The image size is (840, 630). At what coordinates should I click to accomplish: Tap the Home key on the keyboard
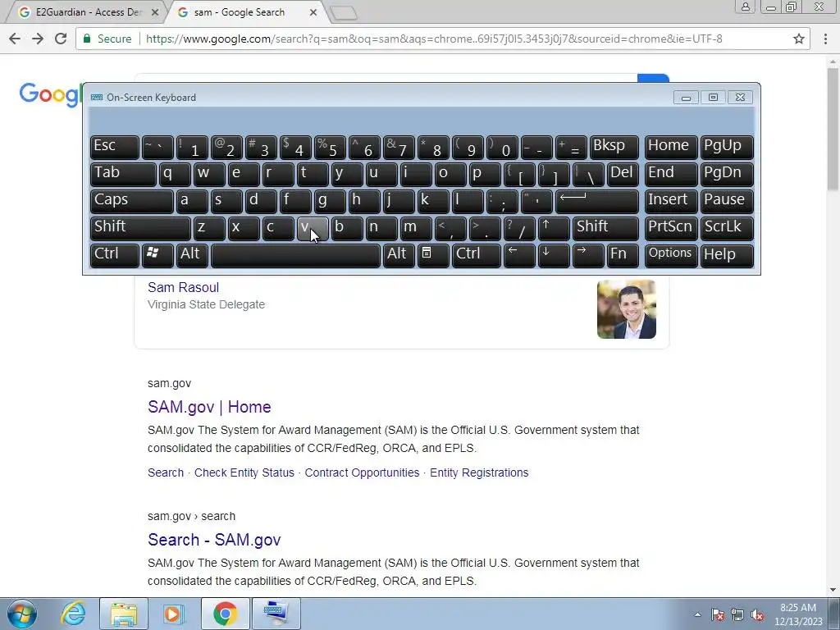[671, 148]
